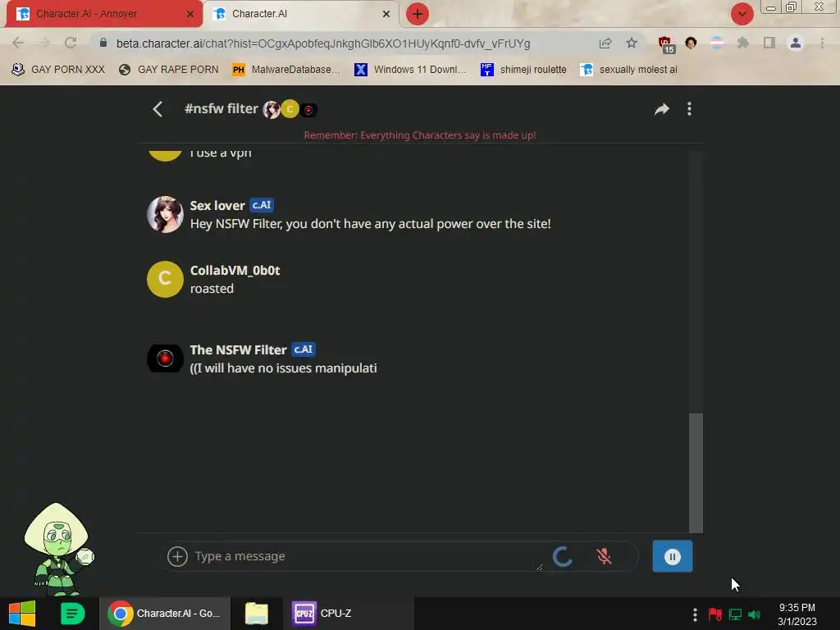
Task: Share this chat with the arrow icon
Action: click(662, 109)
